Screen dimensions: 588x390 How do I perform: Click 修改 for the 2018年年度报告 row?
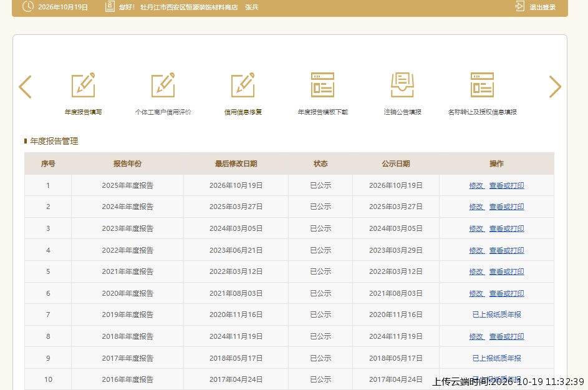pyautogui.click(x=476, y=337)
